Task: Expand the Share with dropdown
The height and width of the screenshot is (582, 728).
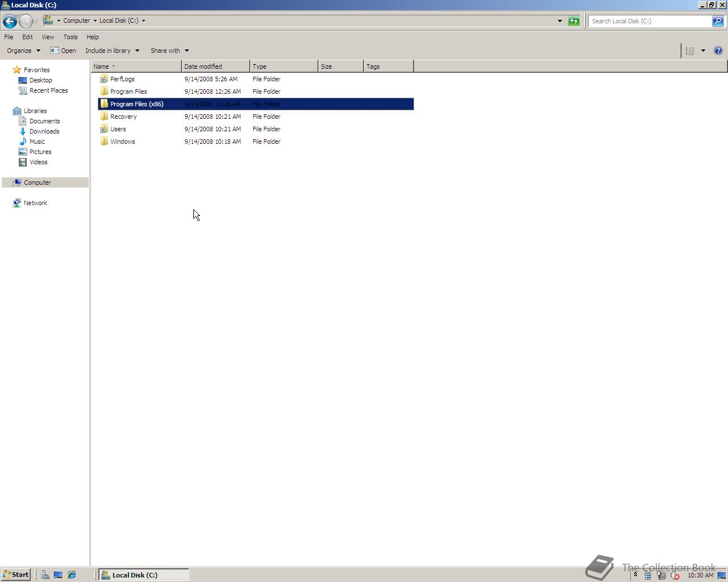Action: pos(169,51)
